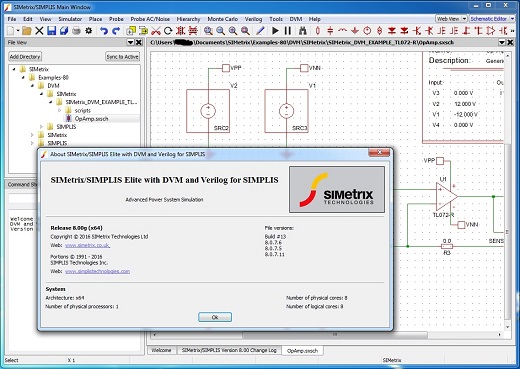The height and width of the screenshot is (369, 520).
Task: Click the schematic horizontal scrollbar
Action: coord(335,334)
